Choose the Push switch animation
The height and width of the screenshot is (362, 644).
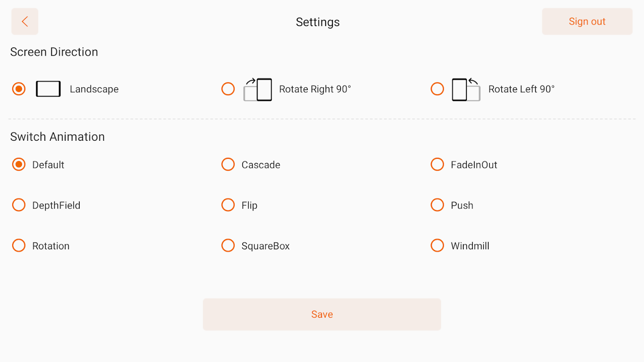point(437,205)
